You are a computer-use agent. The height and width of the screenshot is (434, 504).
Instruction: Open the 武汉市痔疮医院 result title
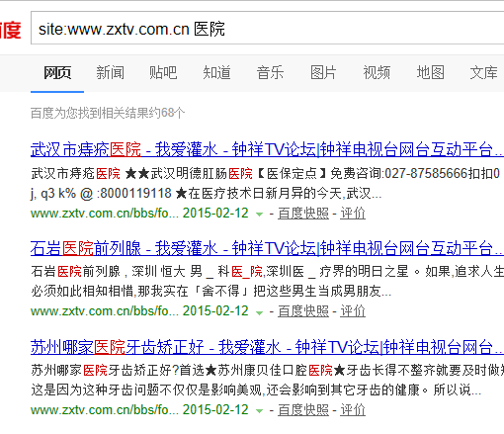click(x=267, y=149)
